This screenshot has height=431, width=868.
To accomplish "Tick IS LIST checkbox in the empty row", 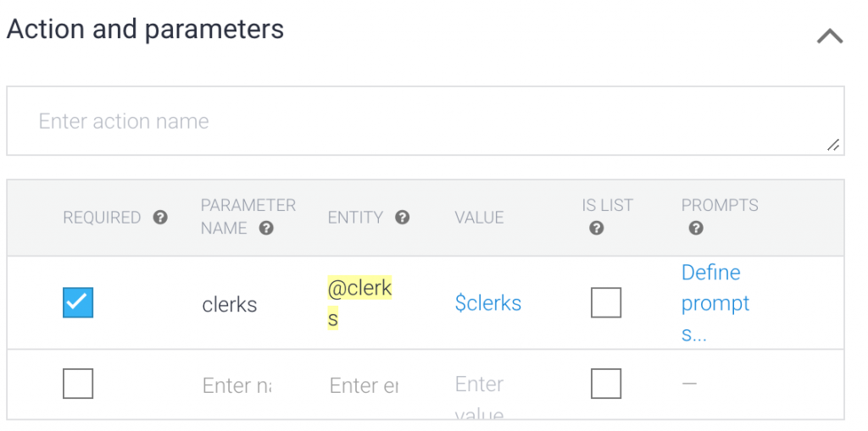I will [606, 384].
